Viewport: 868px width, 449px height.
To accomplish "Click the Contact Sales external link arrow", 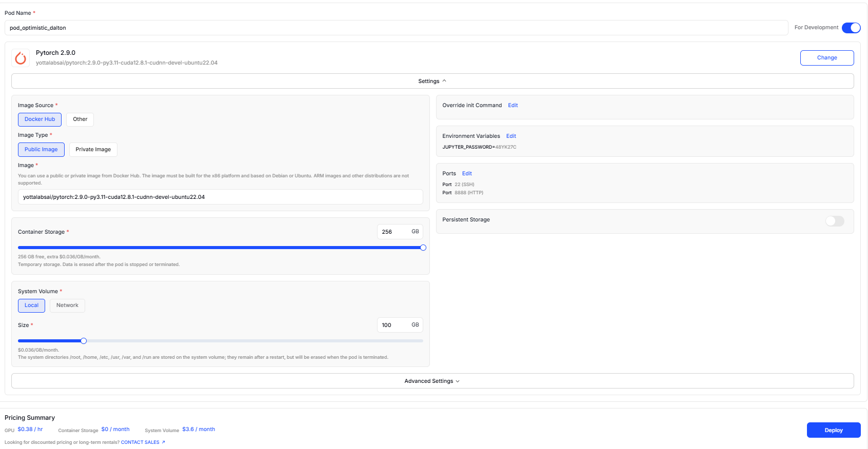I will [163, 442].
